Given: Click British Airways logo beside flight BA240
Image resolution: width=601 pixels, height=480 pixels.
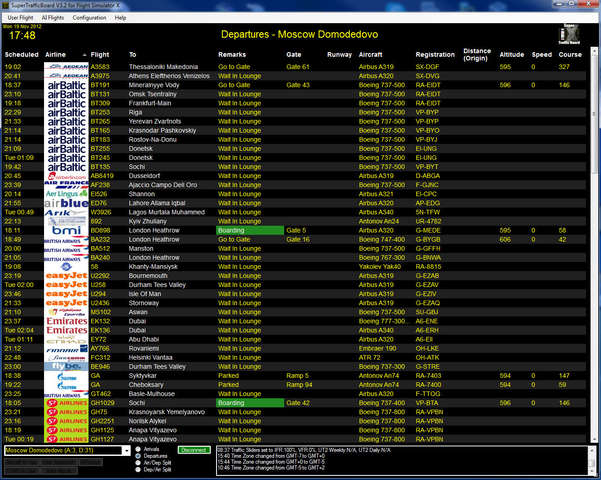Looking at the screenshot, I should click(66, 258).
